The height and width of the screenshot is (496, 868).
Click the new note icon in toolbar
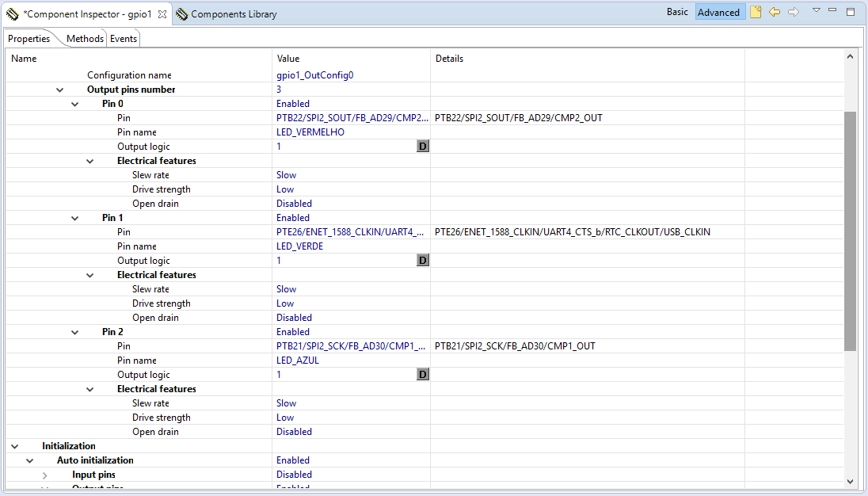pyautogui.click(x=756, y=13)
